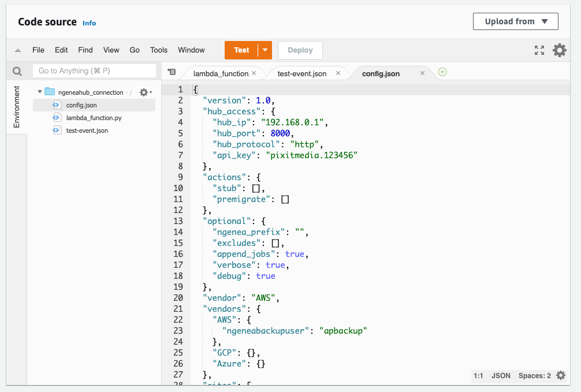The height and width of the screenshot is (392, 581).
Task: Click the Go to Anything field
Action: point(94,70)
